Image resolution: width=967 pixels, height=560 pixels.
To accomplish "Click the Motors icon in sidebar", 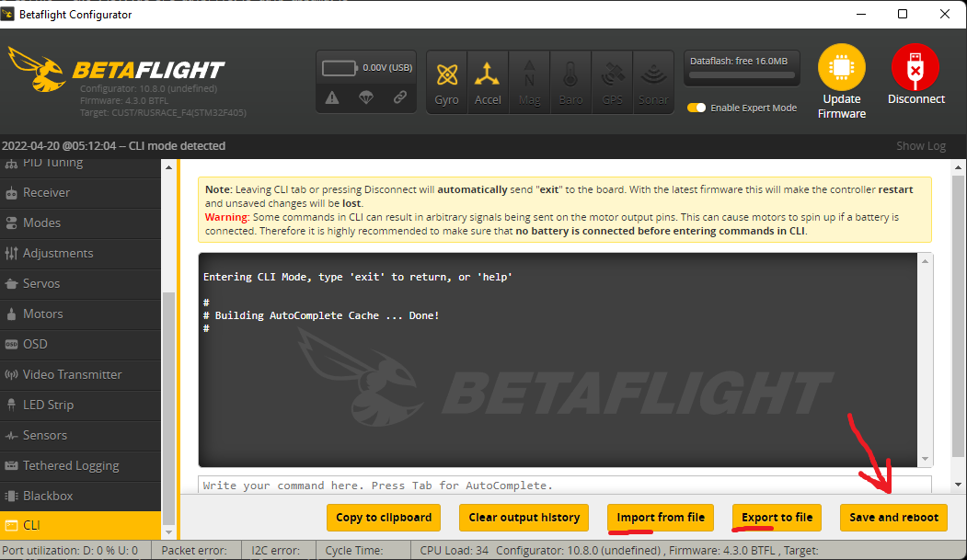I will click(11, 314).
